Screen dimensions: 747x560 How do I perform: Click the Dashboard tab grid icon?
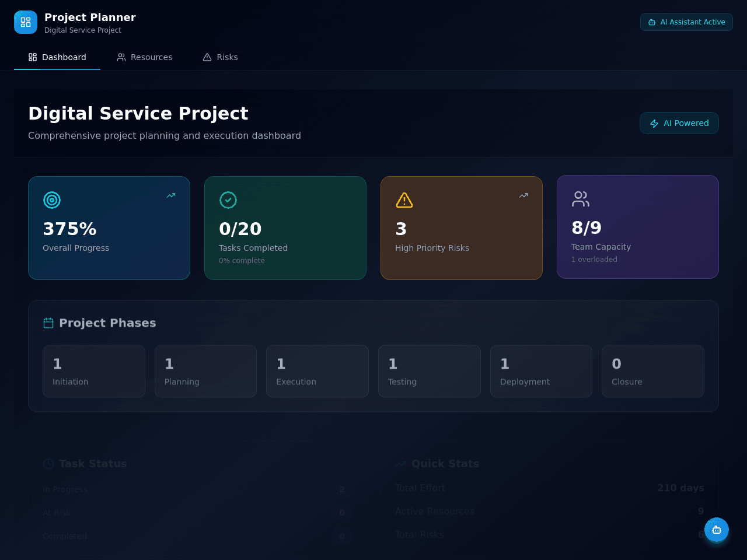[33, 57]
